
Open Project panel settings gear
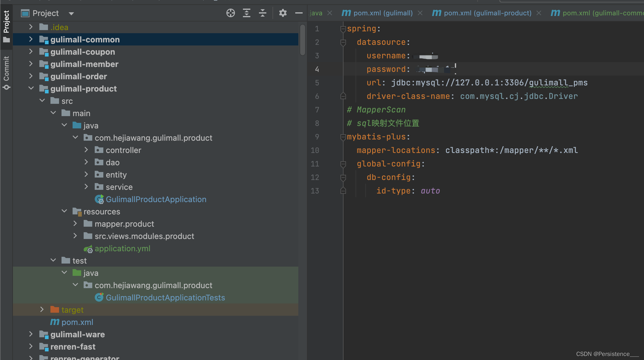(283, 13)
